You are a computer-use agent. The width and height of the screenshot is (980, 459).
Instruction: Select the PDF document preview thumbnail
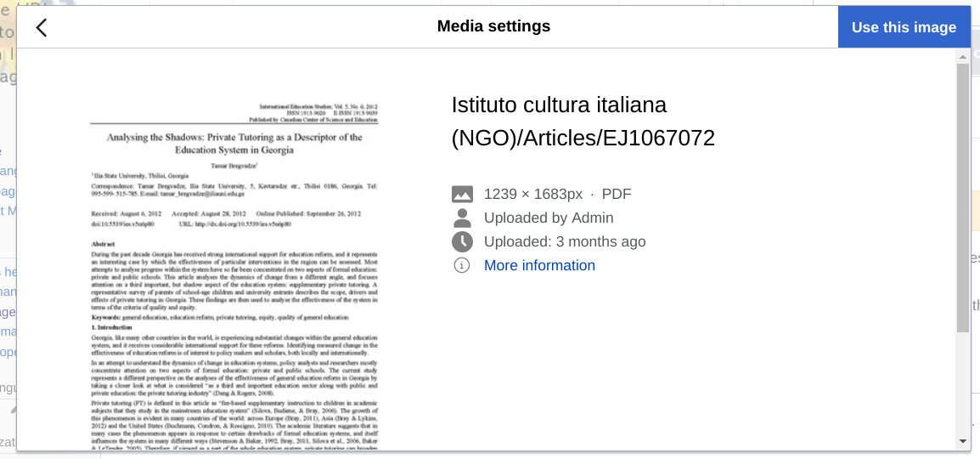click(x=234, y=272)
